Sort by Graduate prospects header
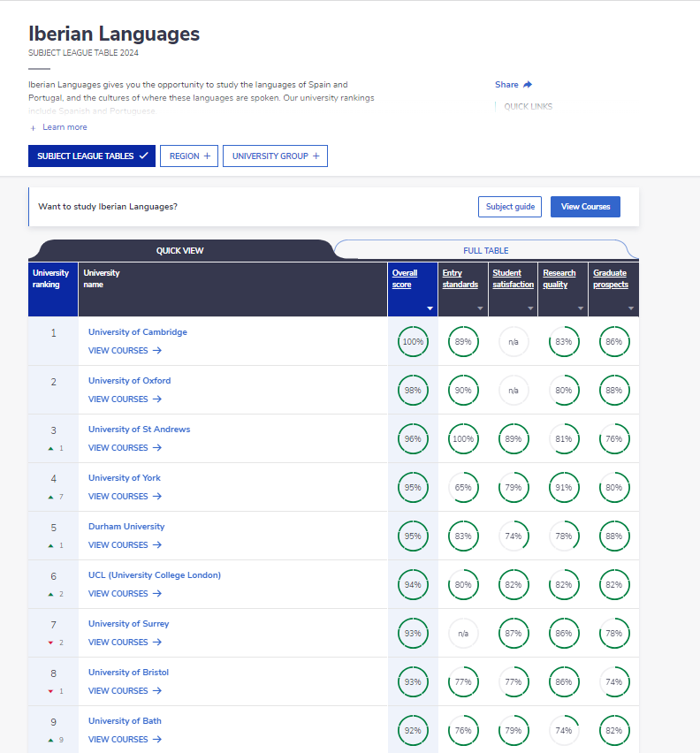700x753 pixels. tap(611, 278)
